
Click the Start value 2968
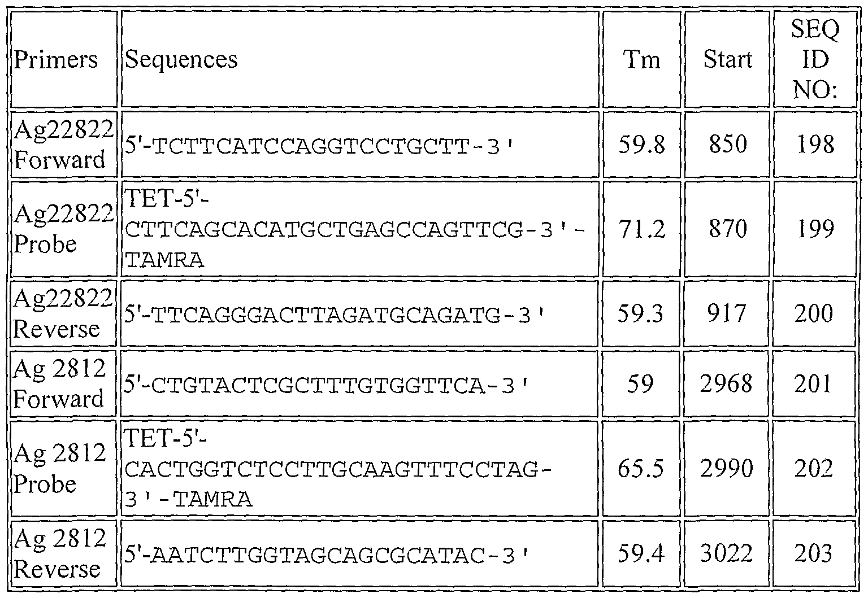coord(727,384)
